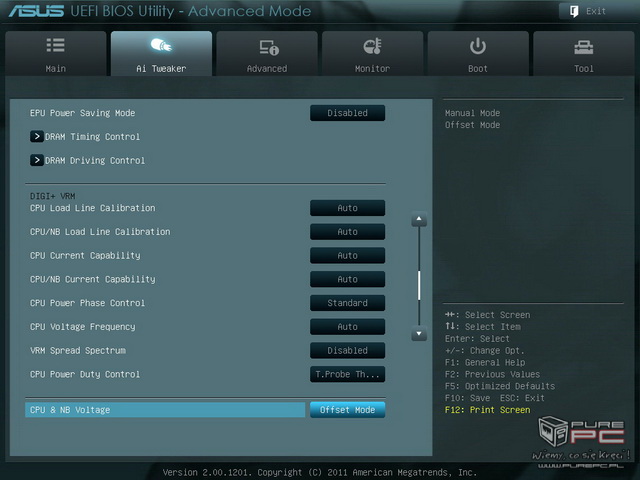Select CPU Current Capability label

click(x=85, y=256)
